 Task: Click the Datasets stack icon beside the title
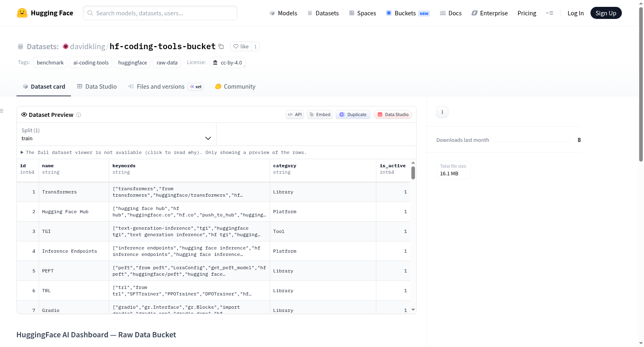pyautogui.click(x=21, y=46)
